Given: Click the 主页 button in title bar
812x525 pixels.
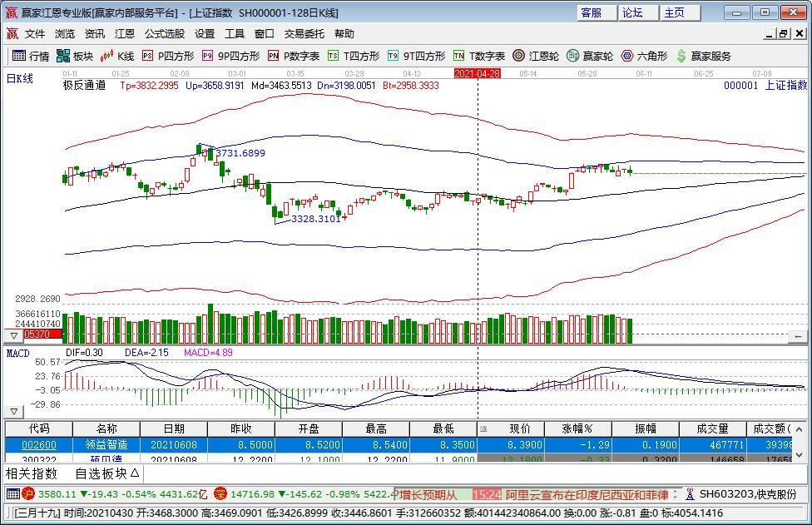Looking at the screenshot, I should tap(680, 12).
